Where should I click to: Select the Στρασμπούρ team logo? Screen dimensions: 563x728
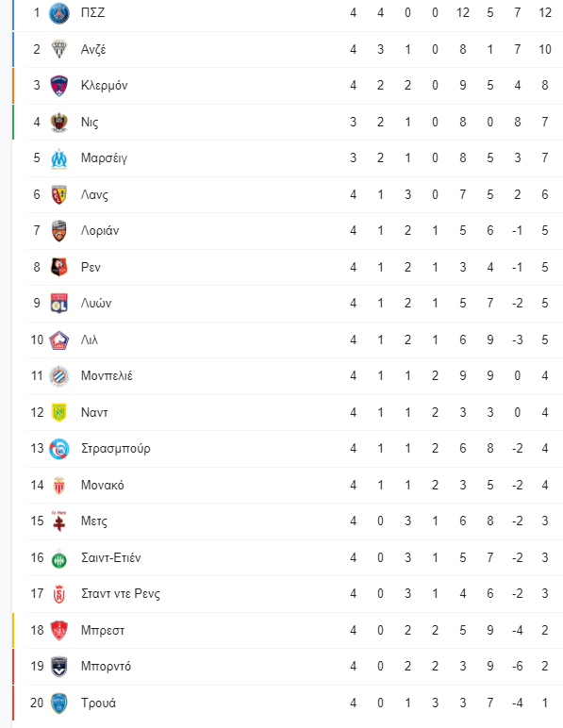click(x=59, y=449)
